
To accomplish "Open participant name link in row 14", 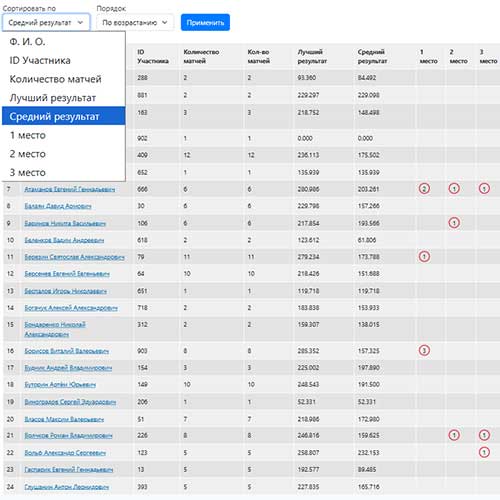I will (x=71, y=308).
